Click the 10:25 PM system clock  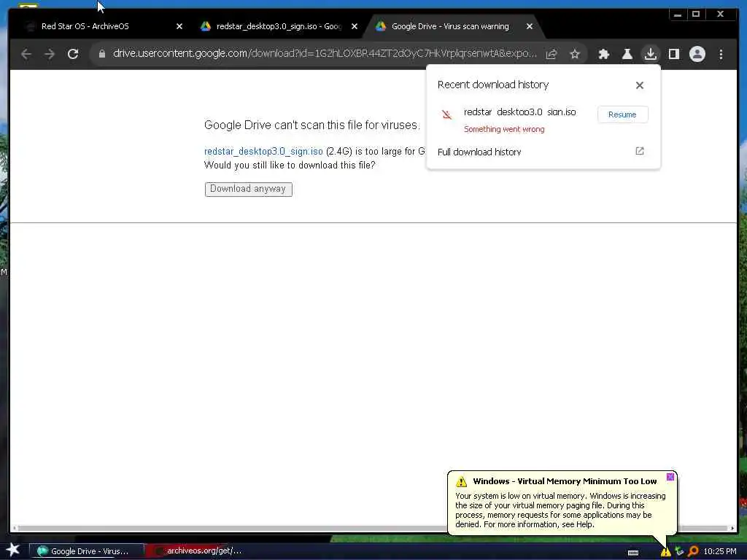(x=720, y=551)
